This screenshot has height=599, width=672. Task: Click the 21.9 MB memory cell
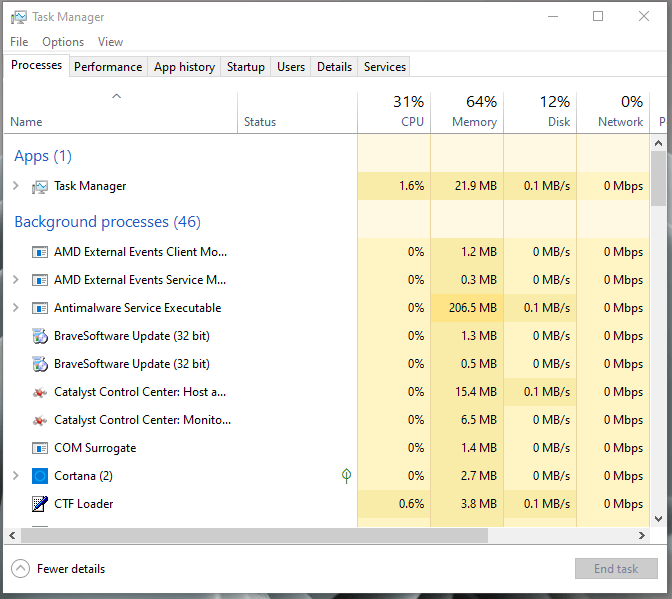click(467, 186)
